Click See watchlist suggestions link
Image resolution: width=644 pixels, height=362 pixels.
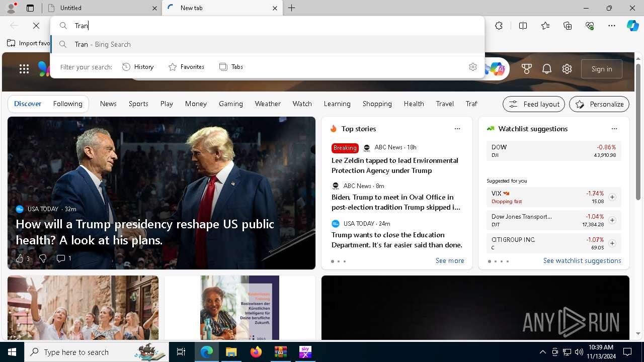click(x=582, y=260)
